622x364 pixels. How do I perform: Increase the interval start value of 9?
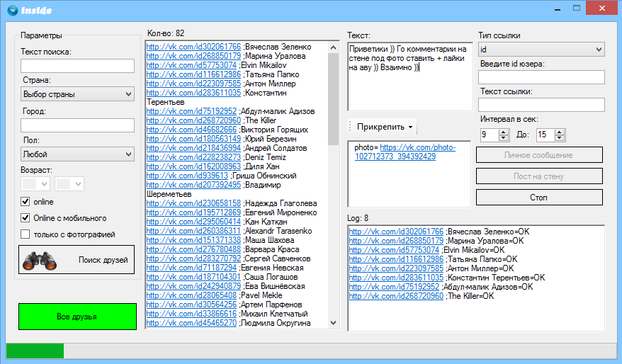(504, 132)
